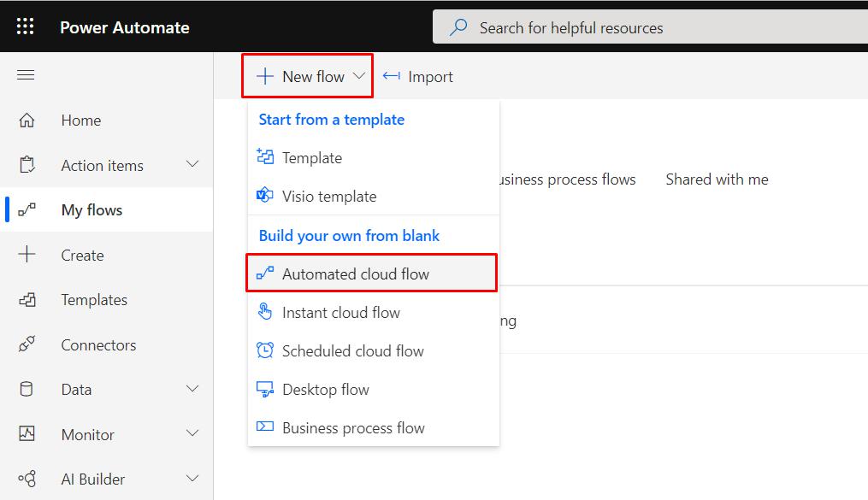Open Templates page label
868x500 pixels.
point(94,300)
